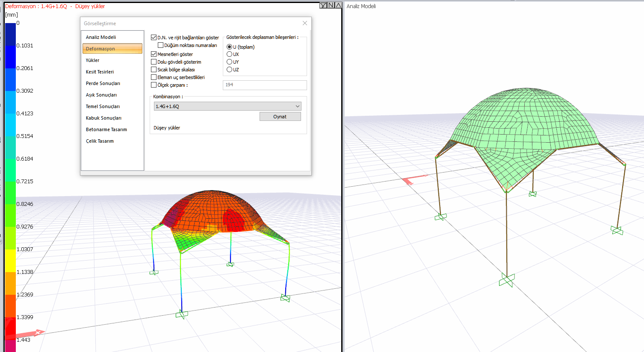This screenshot has width=644, height=352.
Task: Open Temel Sonuçları tab
Action: [x=112, y=106]
